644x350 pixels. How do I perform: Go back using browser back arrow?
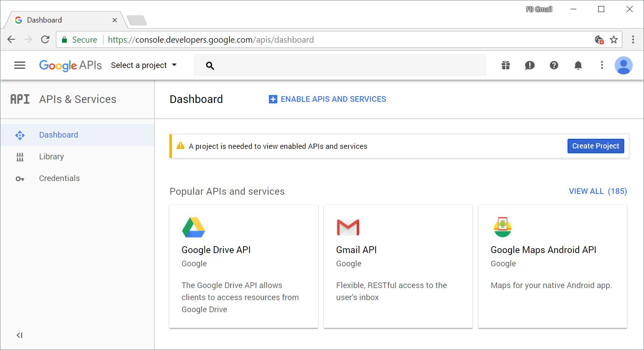tap(11, 39)
